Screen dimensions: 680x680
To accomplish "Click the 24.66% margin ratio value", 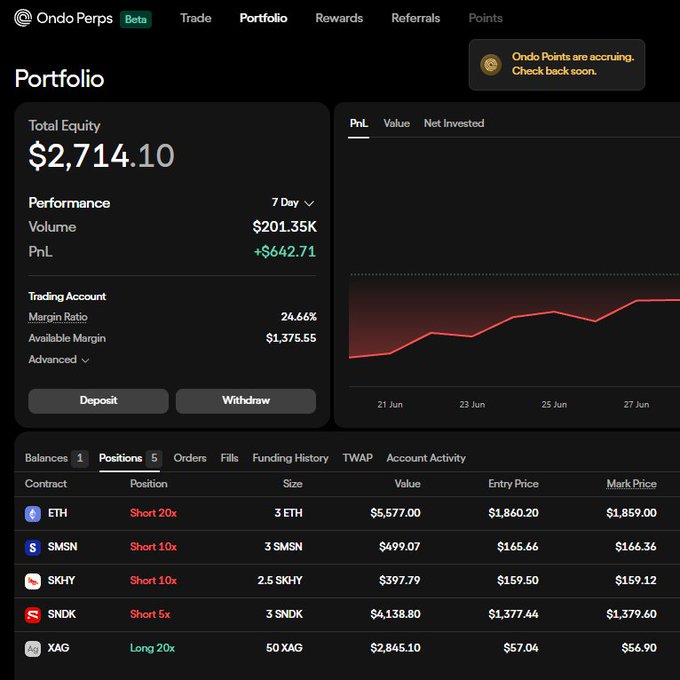I will pos(298,317).
